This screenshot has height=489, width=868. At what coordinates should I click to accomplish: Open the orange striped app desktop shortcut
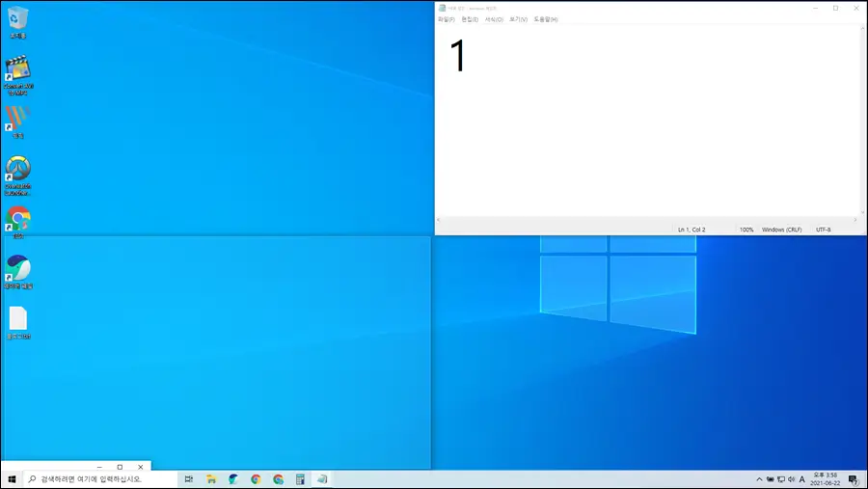coord(17,122)
